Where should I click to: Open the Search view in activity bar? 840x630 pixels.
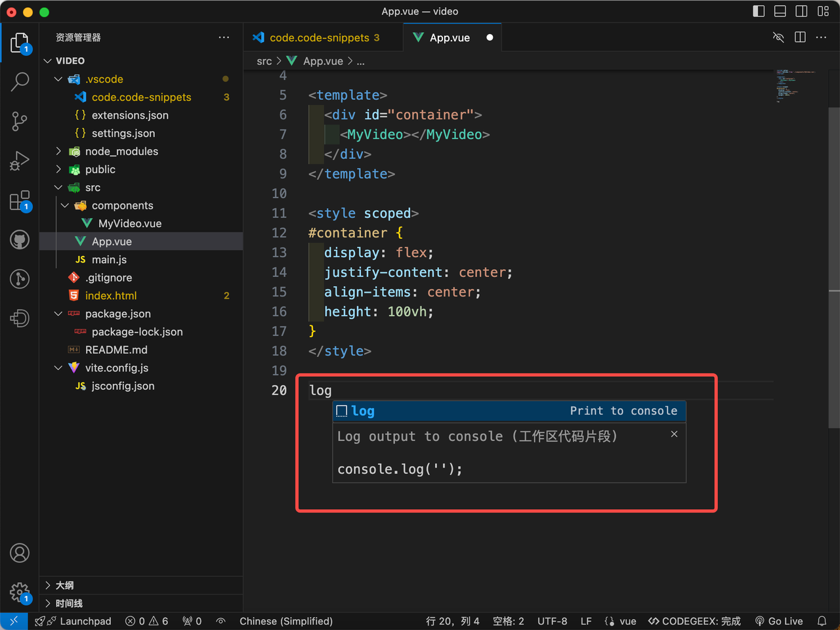pyautogui.click(x=20, y=82)
